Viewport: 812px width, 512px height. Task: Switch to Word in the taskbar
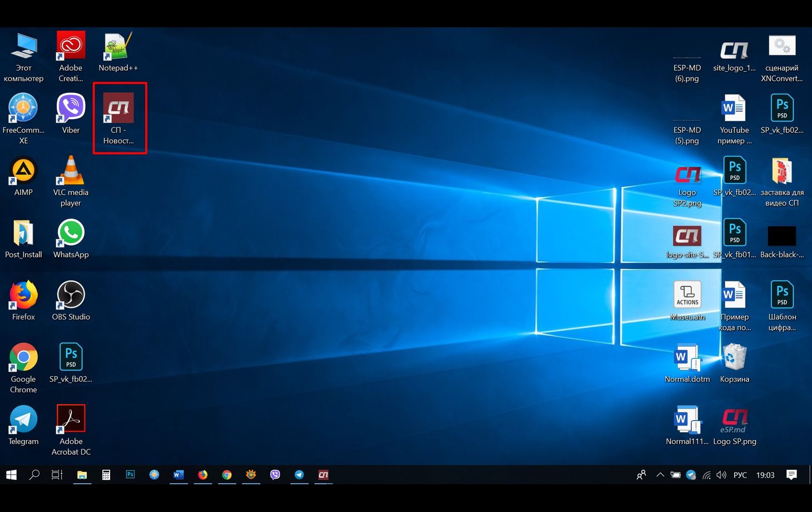(x=179, y=475)
